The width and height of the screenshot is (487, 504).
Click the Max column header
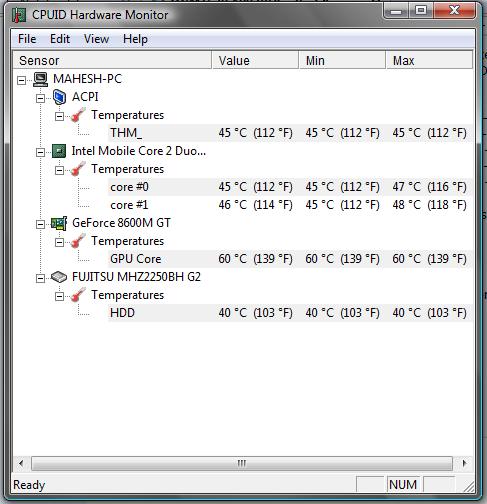[429, 60]
